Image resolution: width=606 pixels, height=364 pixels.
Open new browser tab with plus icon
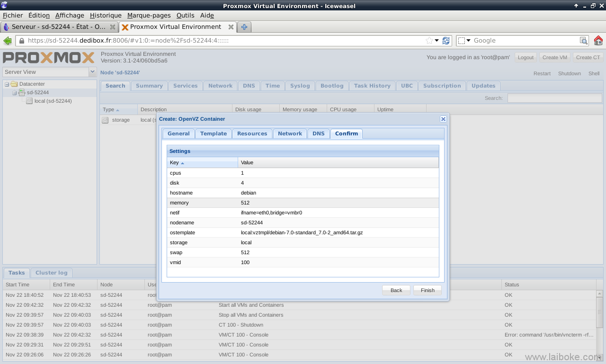(244, 27)
